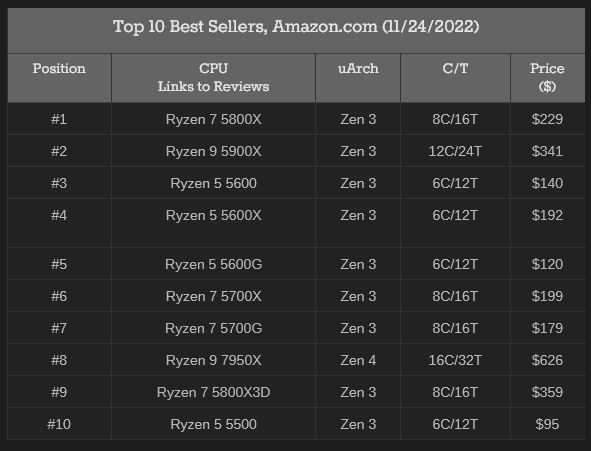Open the Ryzen 7 5800X3D review link
The height and width of the screenshot is (451, 591).
tap(213, 393)
